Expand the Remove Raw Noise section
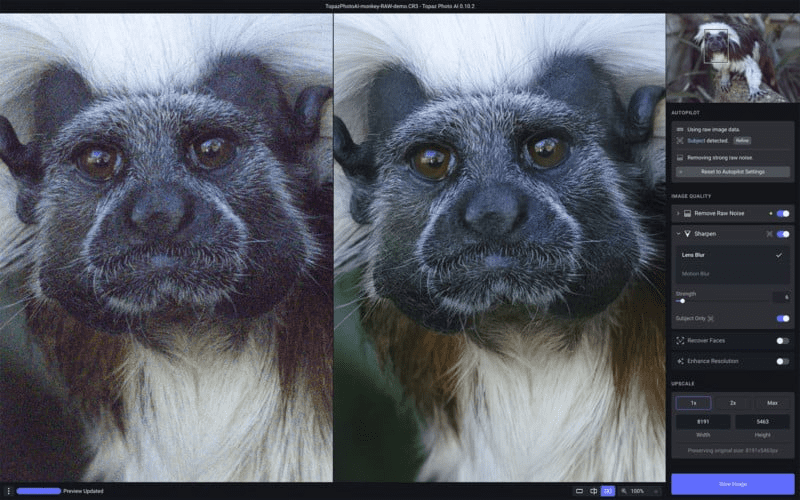This screenshot has width=800, height=500. coord(677,213)
